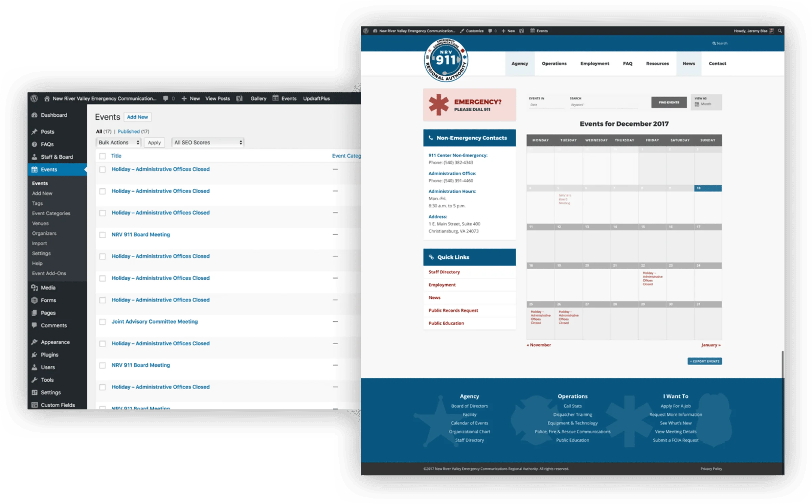This screenshot has width=812, height=504.
Task: Click the Add New button next to Events
Action: 137,117
